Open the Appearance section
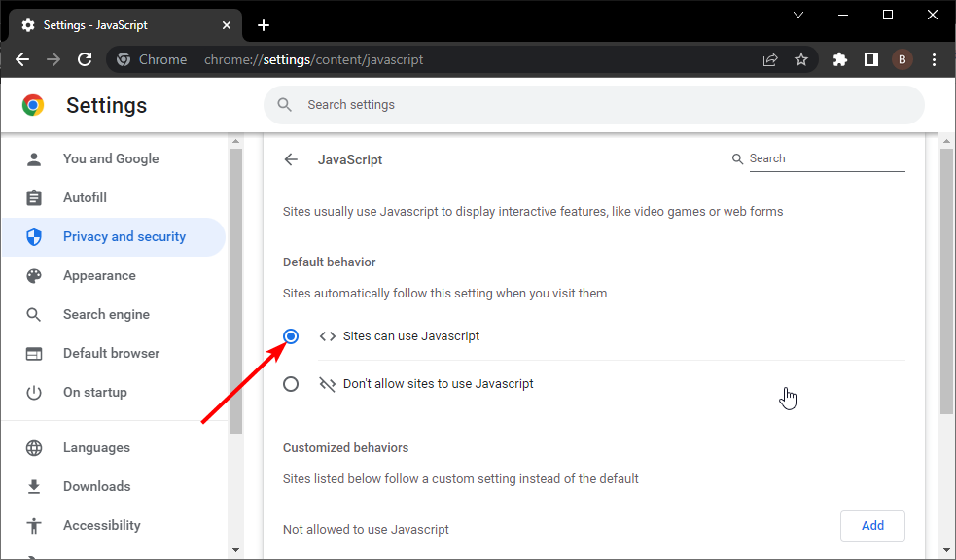This screenshot has height=560, width=956. tap(114, 276)
